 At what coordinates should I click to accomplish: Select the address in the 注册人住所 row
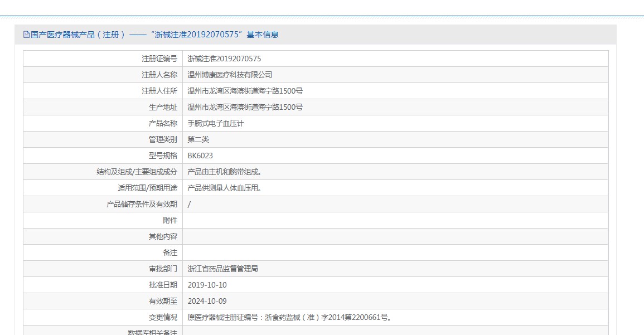[245, 91]
